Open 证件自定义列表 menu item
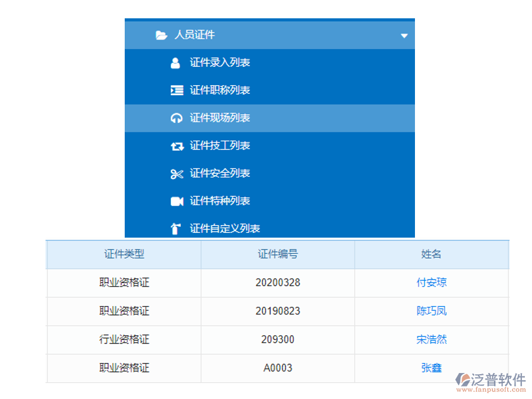Viewport: 532px width, 399px height. (x=270, y=227)
